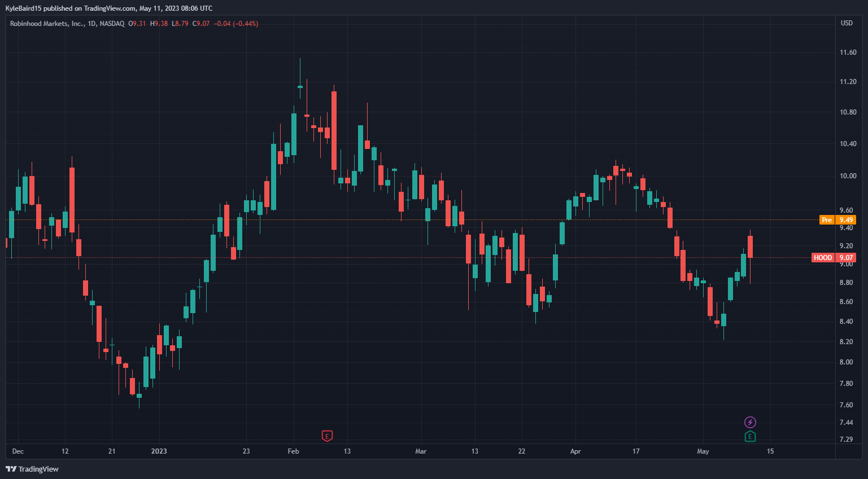868x479 pixels.
Task: Click the Dec label on the time axis
Action: point(18,451)
